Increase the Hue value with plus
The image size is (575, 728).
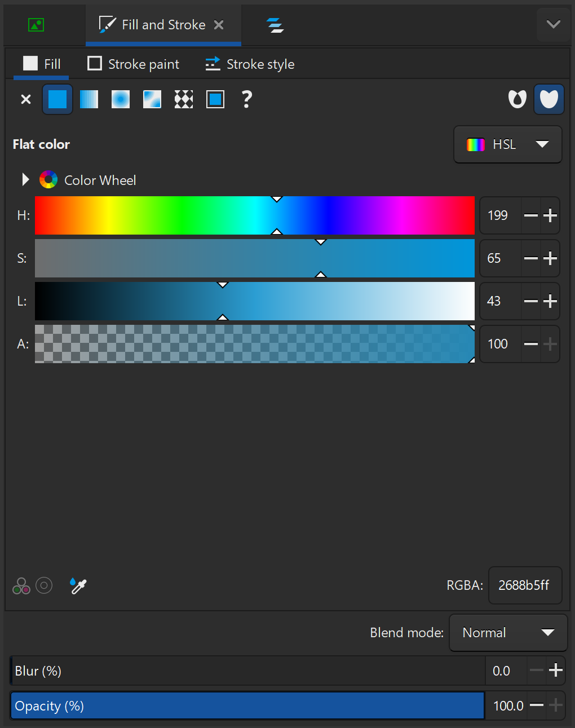point(550,215)
